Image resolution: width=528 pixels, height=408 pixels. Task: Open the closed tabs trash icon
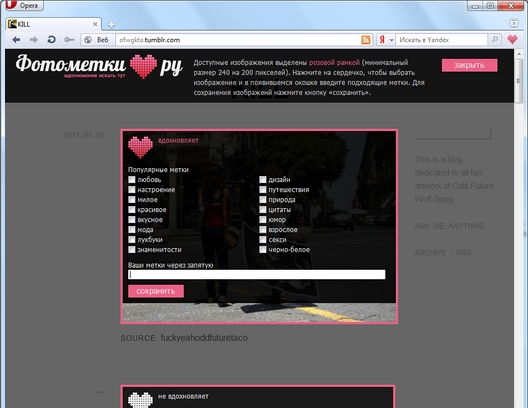[514, 23]
